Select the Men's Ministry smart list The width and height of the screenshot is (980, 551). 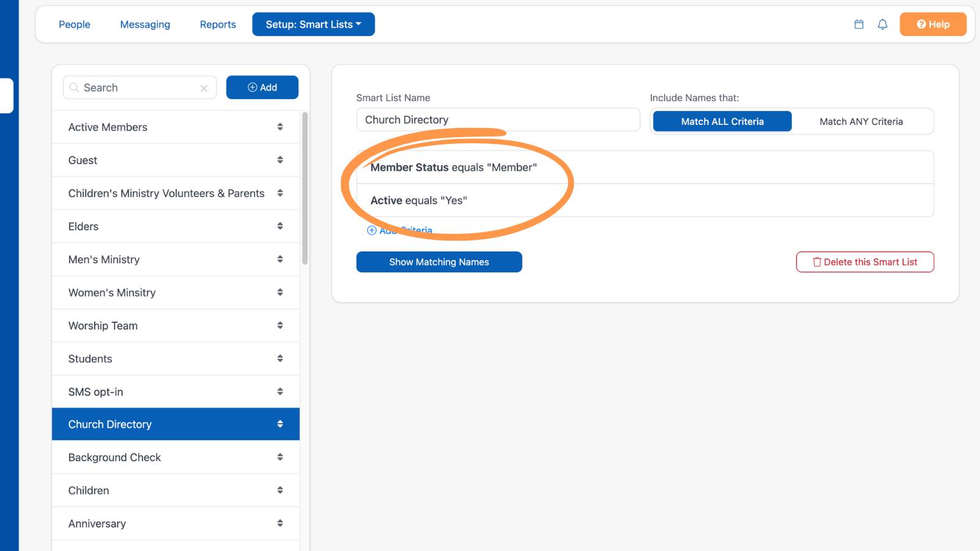pos(176,259)
